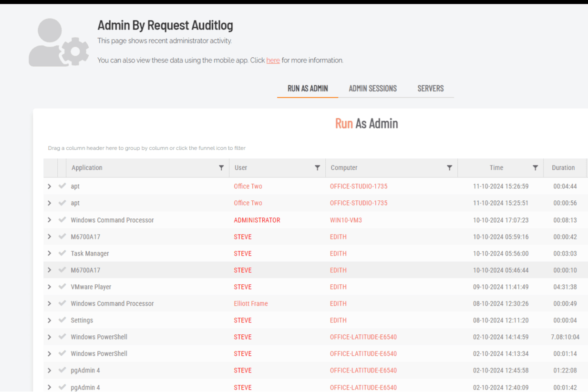
Task: Select the Task Manager application name
Action: (90, 253)
